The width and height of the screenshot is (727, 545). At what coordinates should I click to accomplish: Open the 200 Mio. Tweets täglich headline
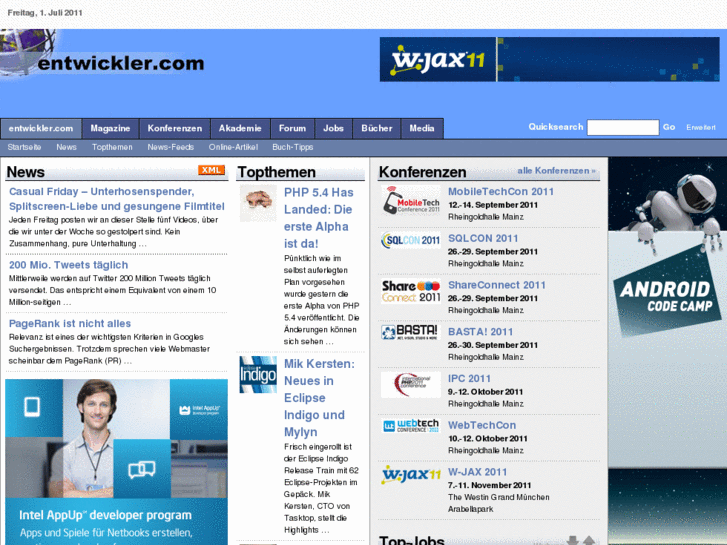[68, 265]
